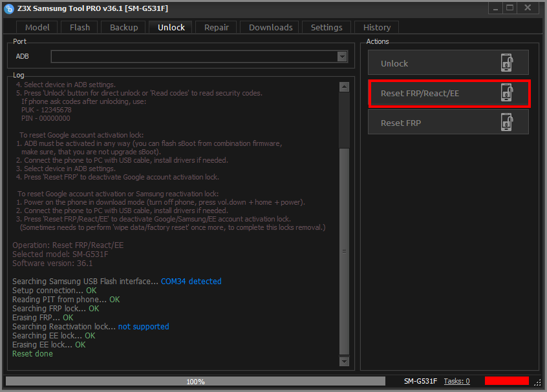The width and height of the screenshot is (547, 392).
Task: Click 'Selected model: SM-G531F' log line
Action: point(60,254)
